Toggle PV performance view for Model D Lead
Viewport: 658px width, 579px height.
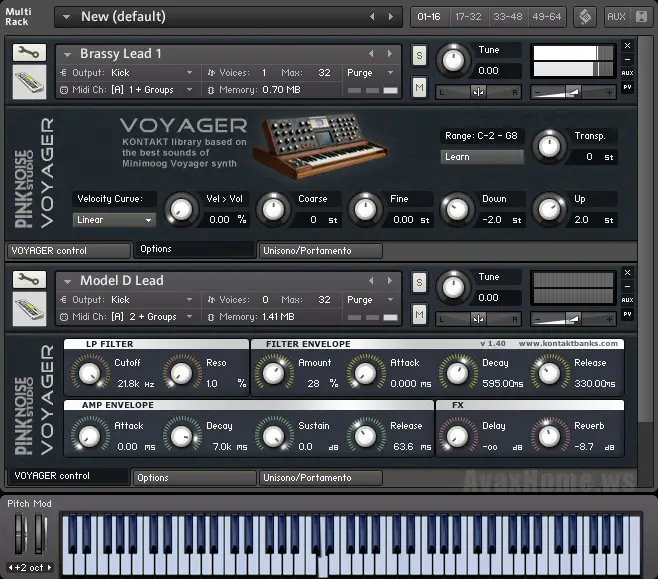627,314
